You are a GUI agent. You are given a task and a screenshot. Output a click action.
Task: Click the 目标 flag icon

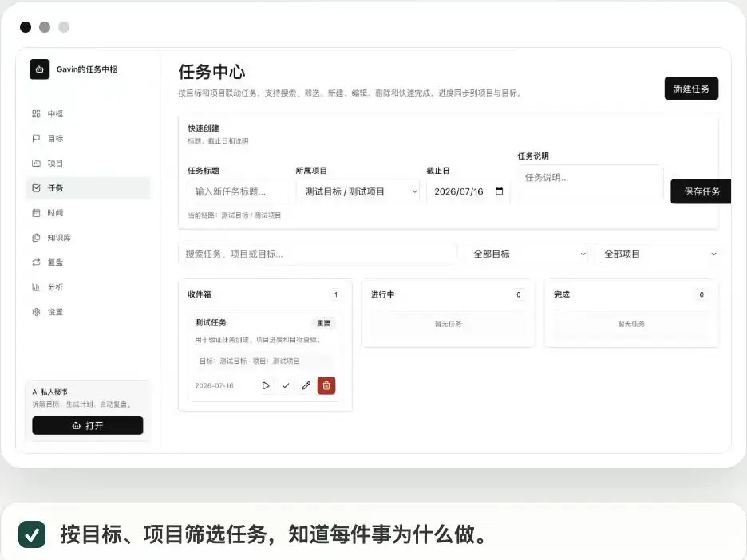click(36, 139)
